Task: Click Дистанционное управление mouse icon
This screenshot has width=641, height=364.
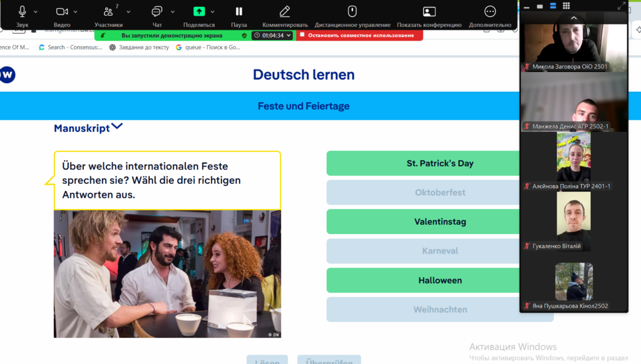Action: click(x=352, y=11)
